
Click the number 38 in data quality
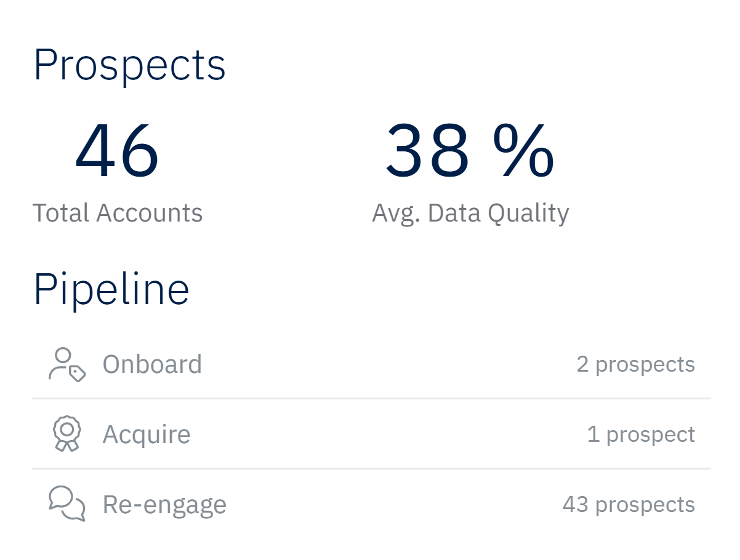pos(427,151)
